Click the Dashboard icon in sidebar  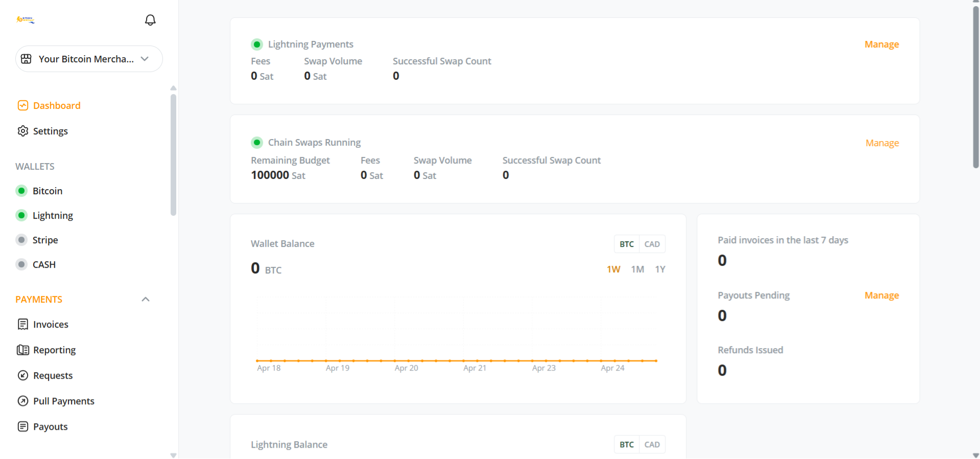pos(23,105)
